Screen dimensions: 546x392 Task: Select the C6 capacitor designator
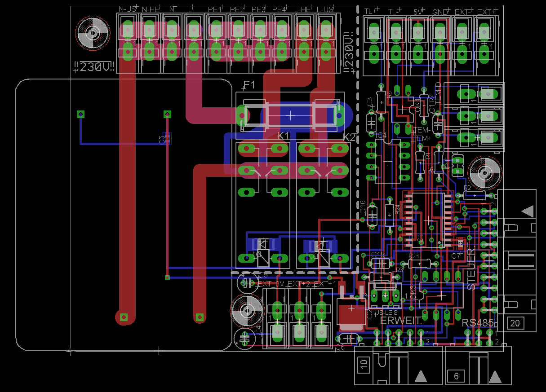click(x=340, y=348)
